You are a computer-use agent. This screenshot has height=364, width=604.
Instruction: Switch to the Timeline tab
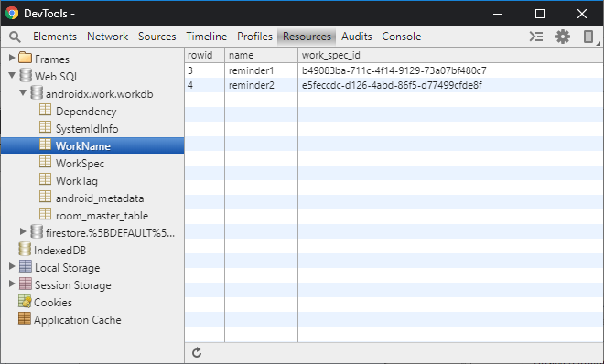207,37
